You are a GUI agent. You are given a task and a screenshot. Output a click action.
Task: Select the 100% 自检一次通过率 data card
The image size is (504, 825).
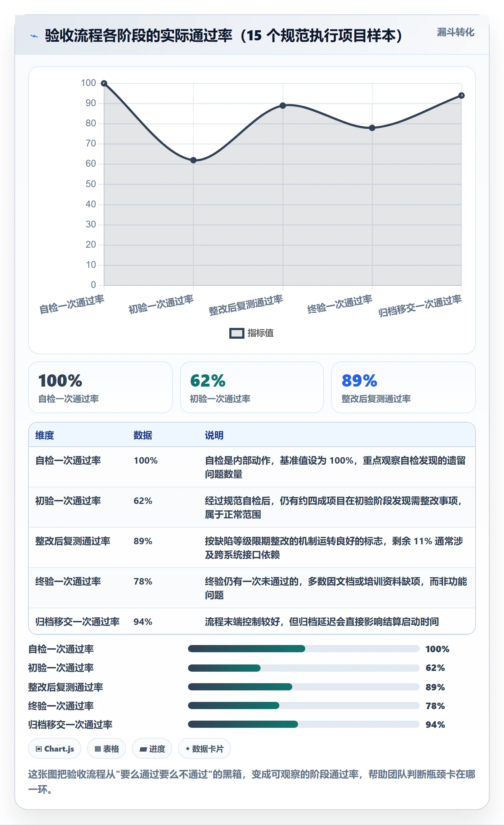[100, 387]
